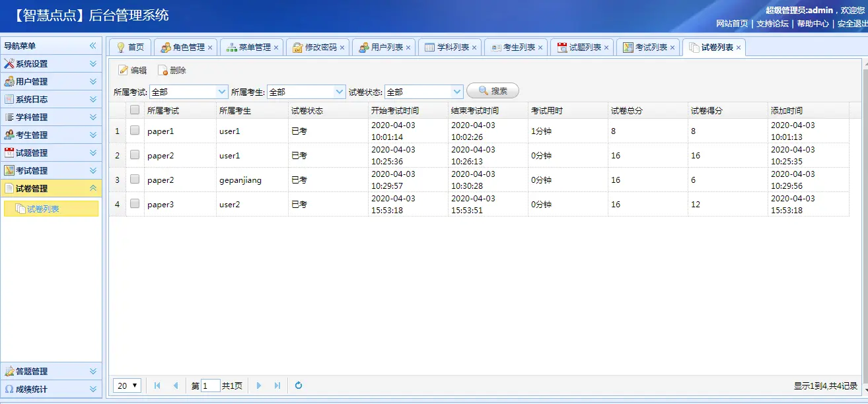Expand the 成绩统计 accordion arrow
Image resolution: width=868 pixels, height=404 pixels.
click(x=93, y=389)
